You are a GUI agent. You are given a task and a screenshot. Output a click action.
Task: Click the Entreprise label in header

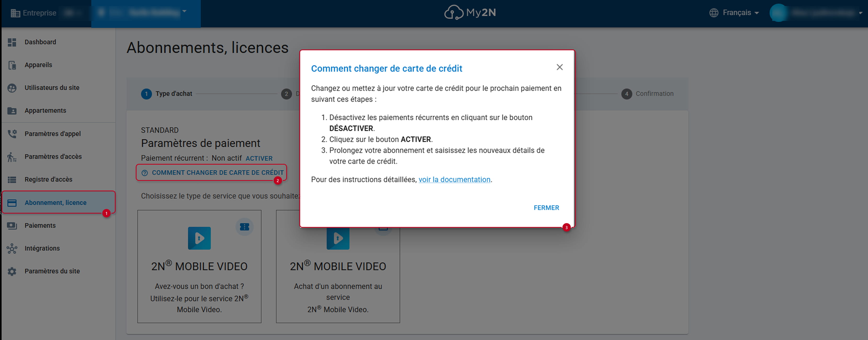pos(40,13)
